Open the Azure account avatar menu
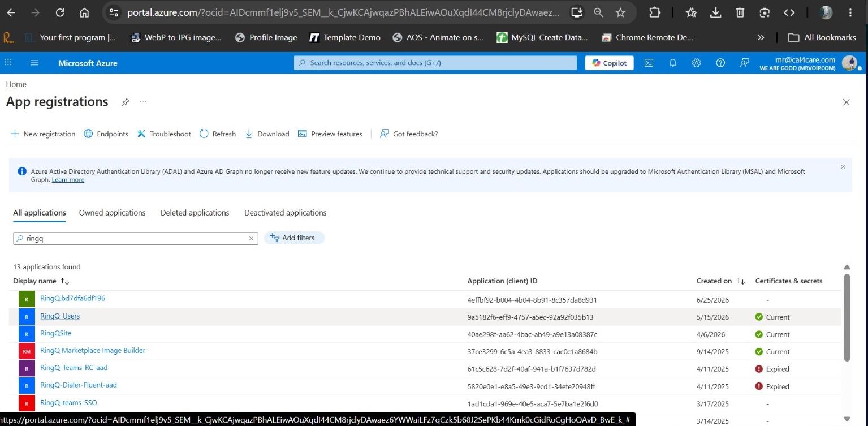 849,63
